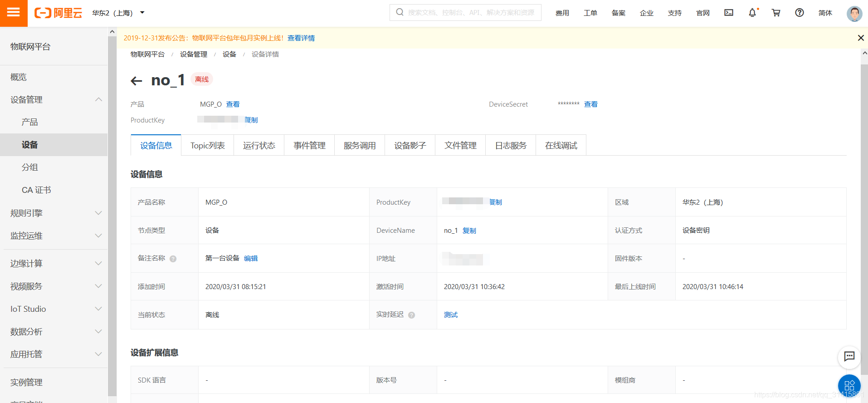Switch to the Topic列表 tab
This screenshot has height=403, width=868.
(x=208, y=145)
